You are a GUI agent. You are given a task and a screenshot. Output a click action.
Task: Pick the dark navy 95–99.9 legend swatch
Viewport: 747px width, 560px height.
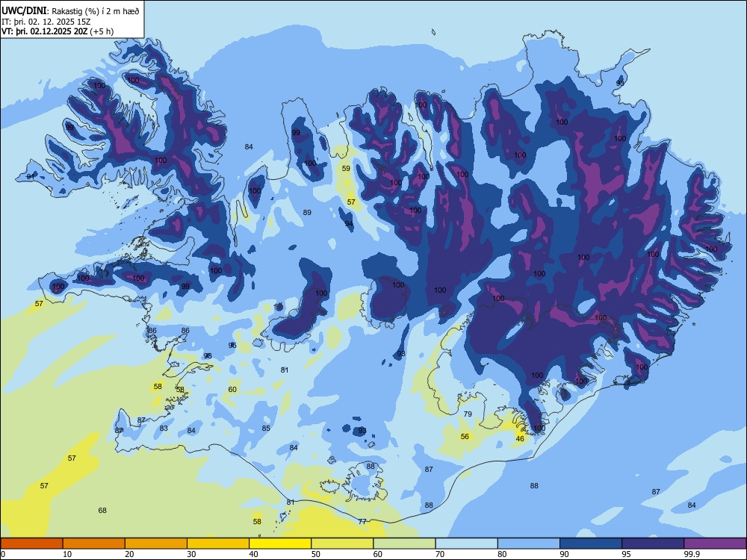(653, 544)
